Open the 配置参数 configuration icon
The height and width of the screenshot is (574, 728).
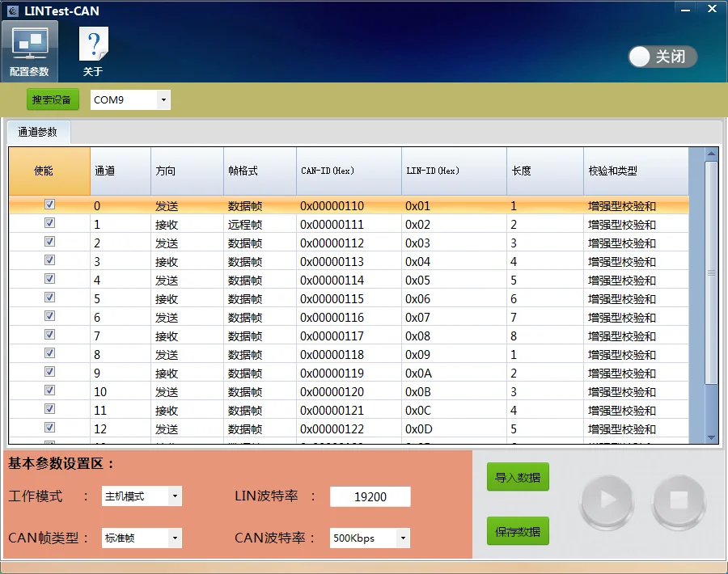tap(29, 51)
